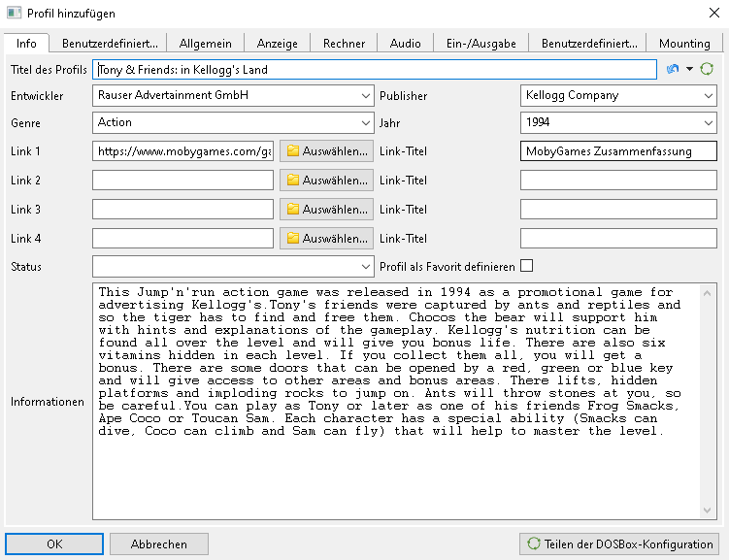Click the green share icon beside title
Screen dimensions: 729x560
coord(707,70)
